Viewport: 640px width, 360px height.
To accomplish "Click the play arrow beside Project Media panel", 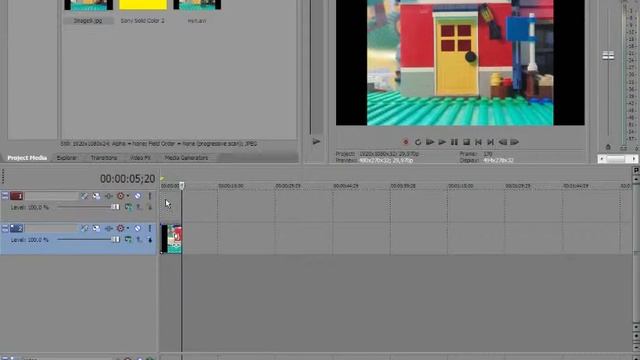I will point(316,142).
